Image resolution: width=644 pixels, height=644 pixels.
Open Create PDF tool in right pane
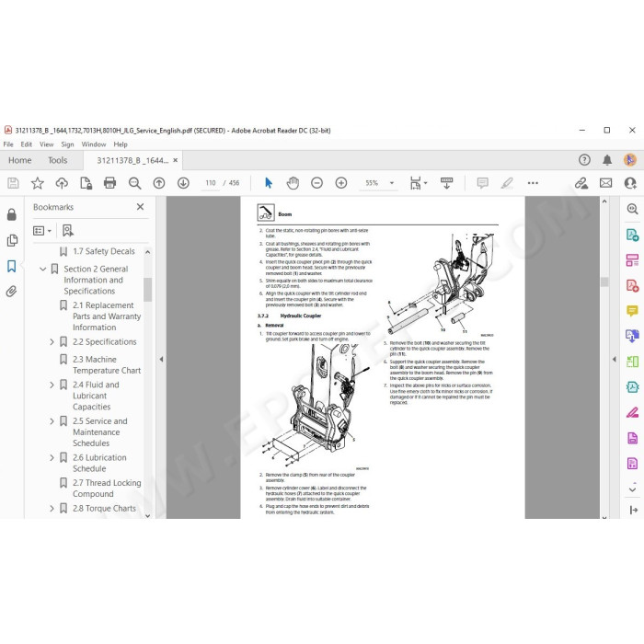click(632, 285)
